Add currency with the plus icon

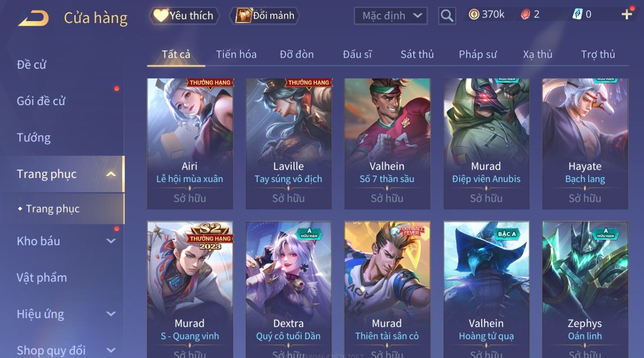626,15
